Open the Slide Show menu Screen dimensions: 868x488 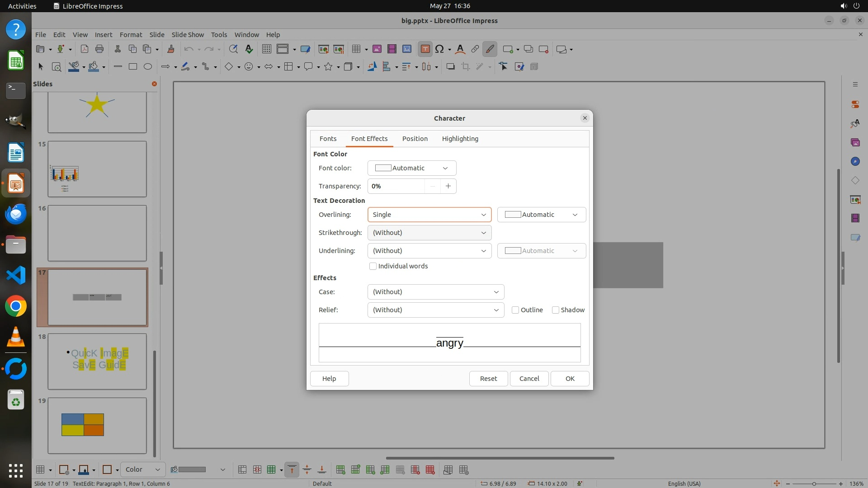point(188,35)
